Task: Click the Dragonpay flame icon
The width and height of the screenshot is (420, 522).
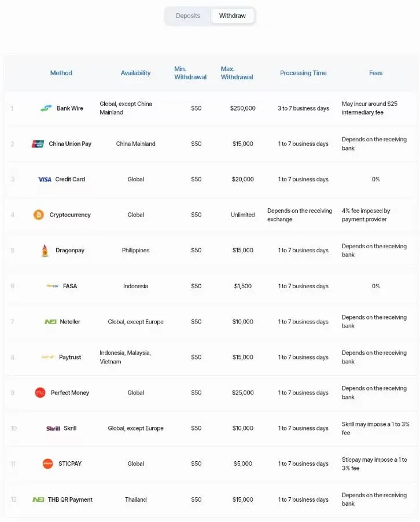Action: point(45,251)
